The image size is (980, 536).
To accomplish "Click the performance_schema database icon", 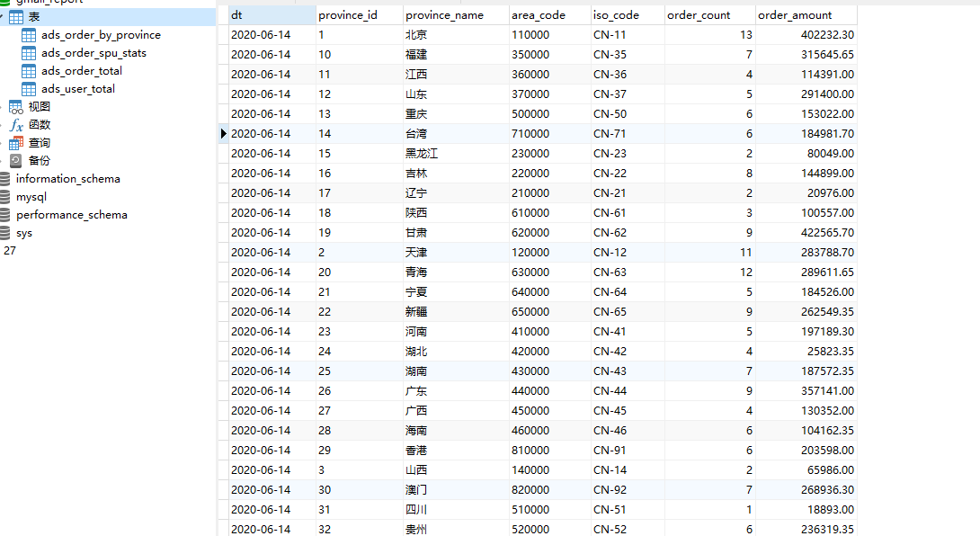I will (x=5, y=215).
